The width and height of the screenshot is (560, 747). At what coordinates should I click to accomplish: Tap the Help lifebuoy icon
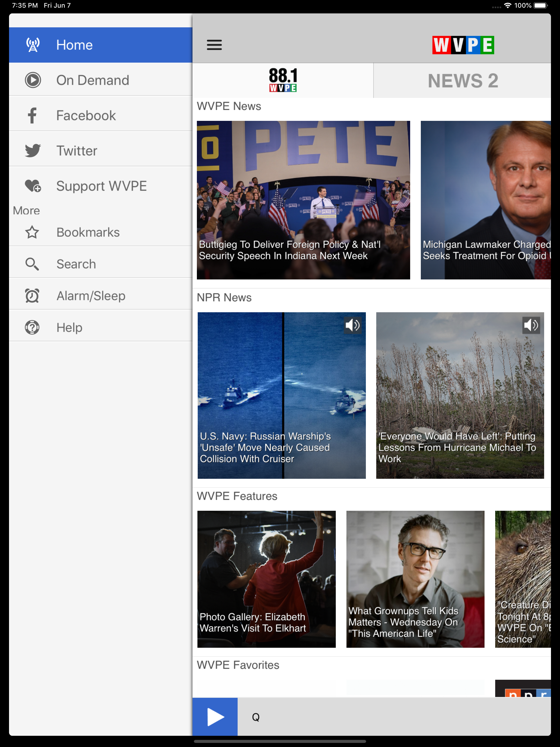click(32, 327)
